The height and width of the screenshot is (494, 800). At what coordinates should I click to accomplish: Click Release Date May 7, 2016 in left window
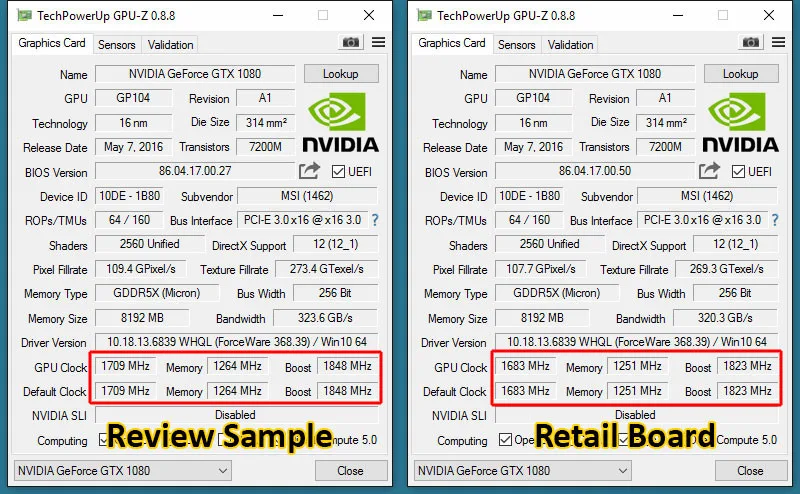point(134,147)
